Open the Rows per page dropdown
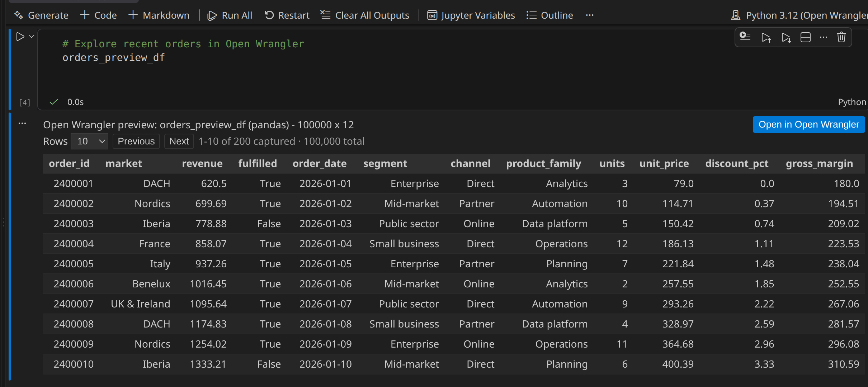 pos(89,141)
